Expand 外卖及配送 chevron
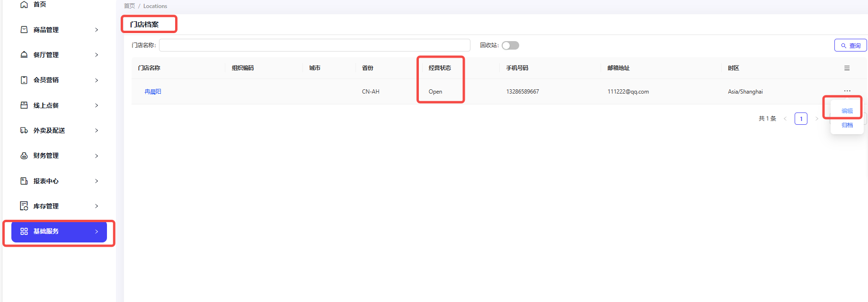Image resolution: width=868 pixels, height=302 pixels. 97,130
